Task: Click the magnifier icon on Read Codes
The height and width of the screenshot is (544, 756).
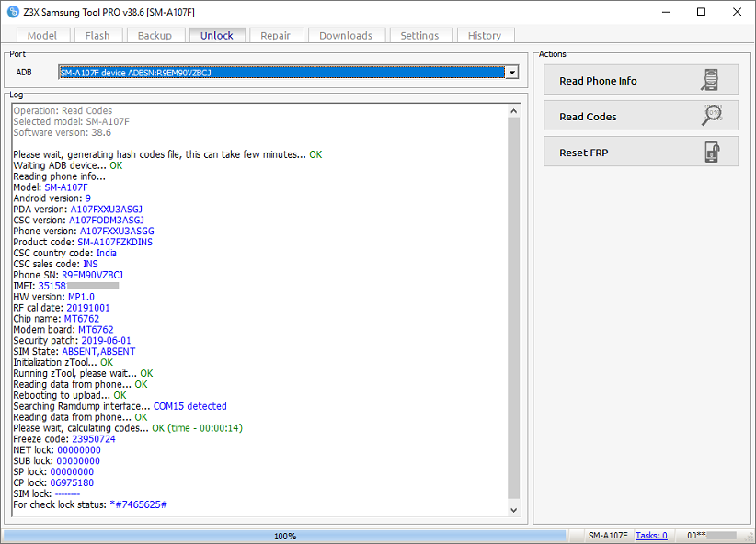Action: pyautogui.click(x=712, y=115)
